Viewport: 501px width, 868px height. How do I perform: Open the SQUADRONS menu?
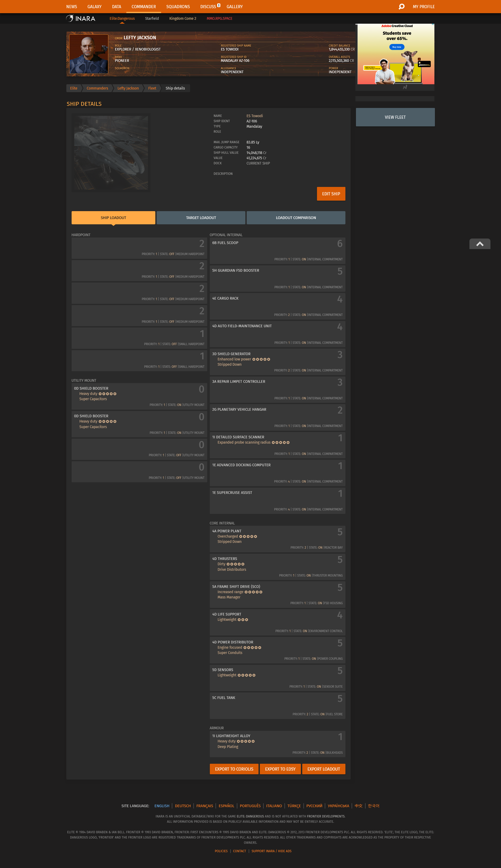tap(178, 7)
